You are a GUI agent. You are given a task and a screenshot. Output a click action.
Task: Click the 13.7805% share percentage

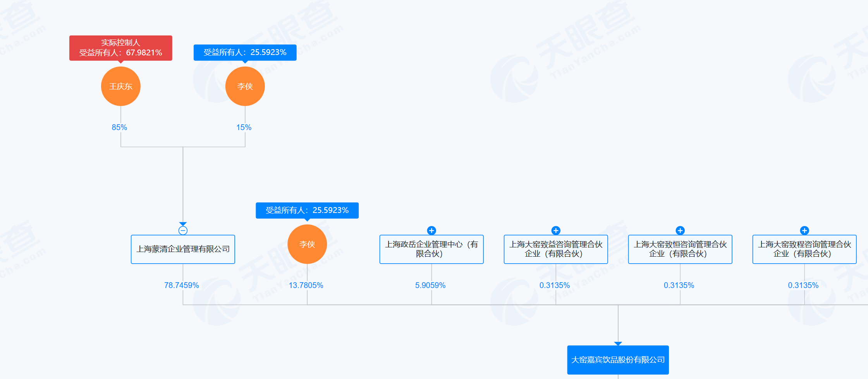[x=306, y=285]
